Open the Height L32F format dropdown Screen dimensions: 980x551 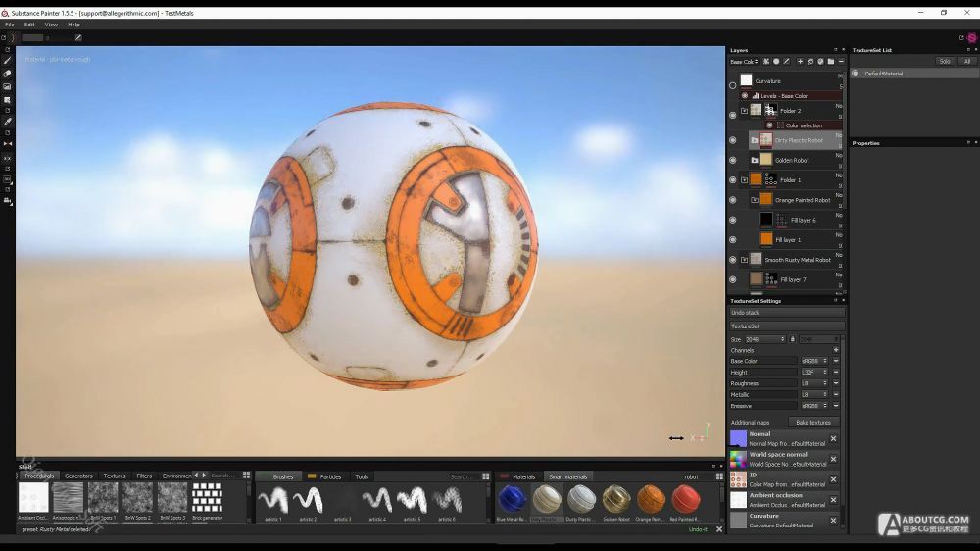point(814,373)
